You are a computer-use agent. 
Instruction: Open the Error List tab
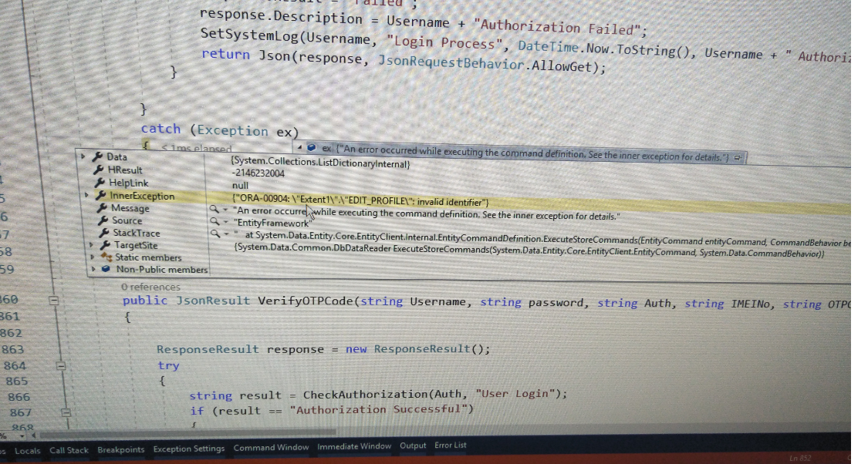(451, 446)
